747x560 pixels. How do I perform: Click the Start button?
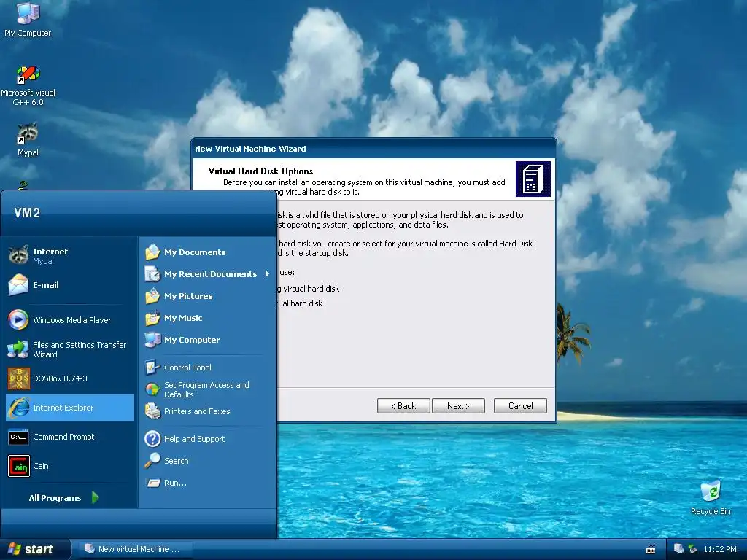(34, 549)
